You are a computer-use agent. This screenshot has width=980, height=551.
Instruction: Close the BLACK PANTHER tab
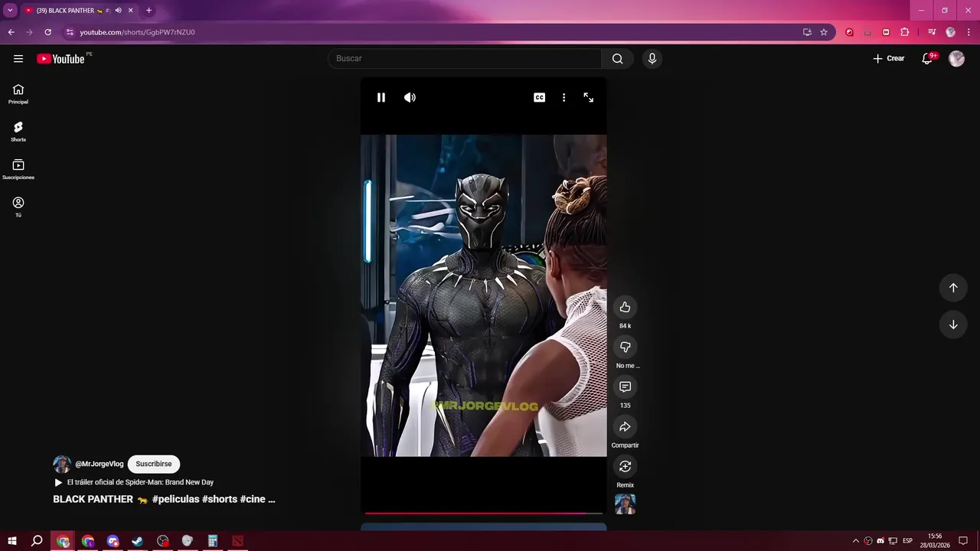pos(131,11)
